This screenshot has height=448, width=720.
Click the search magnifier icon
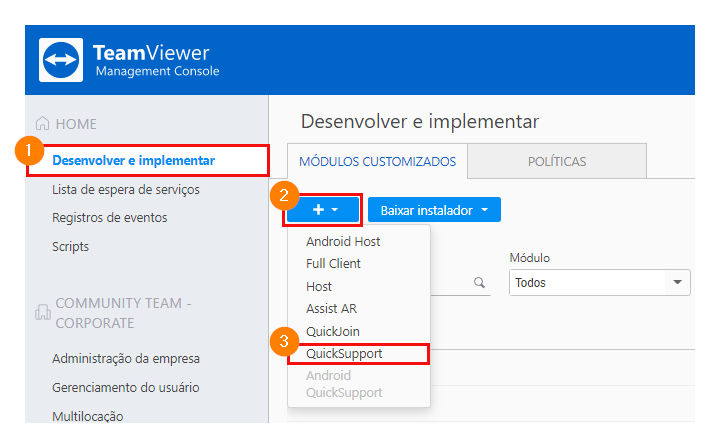[479, 282]
